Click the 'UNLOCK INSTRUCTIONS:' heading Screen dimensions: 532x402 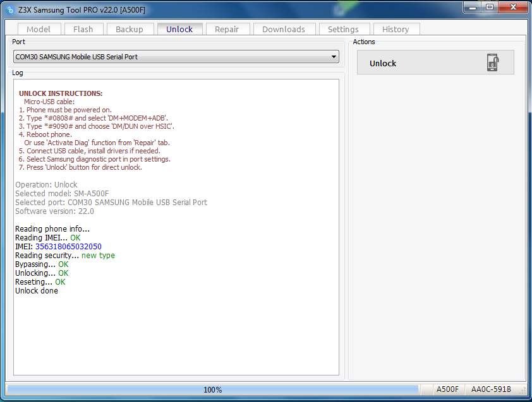(61, 93)
